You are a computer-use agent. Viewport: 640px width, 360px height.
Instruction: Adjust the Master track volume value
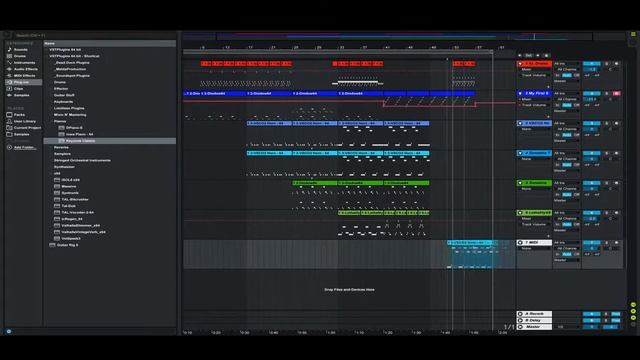(x=591, y=327)
